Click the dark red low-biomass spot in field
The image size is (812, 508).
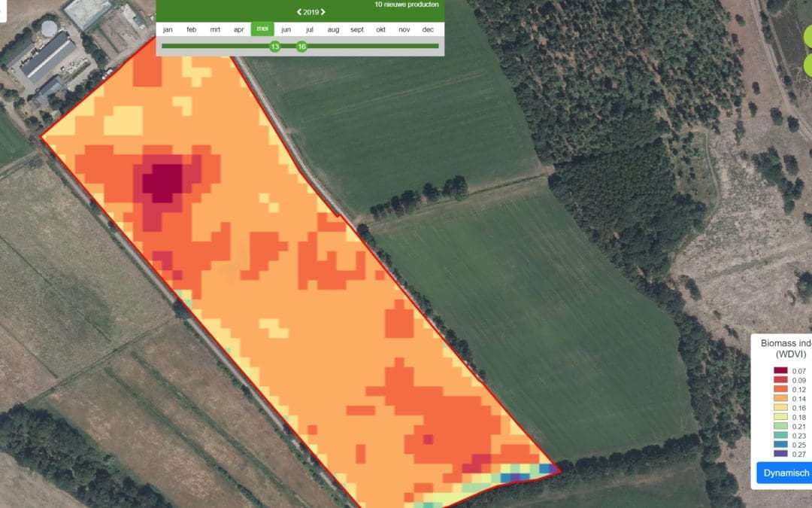163,181
